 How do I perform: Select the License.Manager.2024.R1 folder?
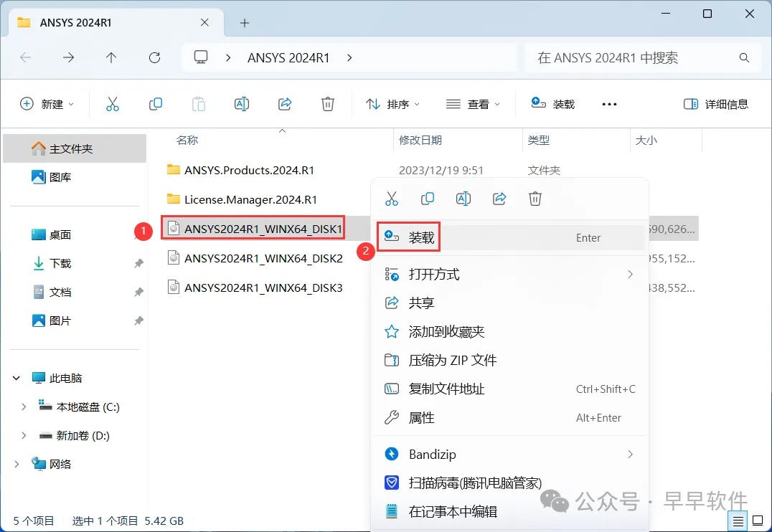point(250,199)
